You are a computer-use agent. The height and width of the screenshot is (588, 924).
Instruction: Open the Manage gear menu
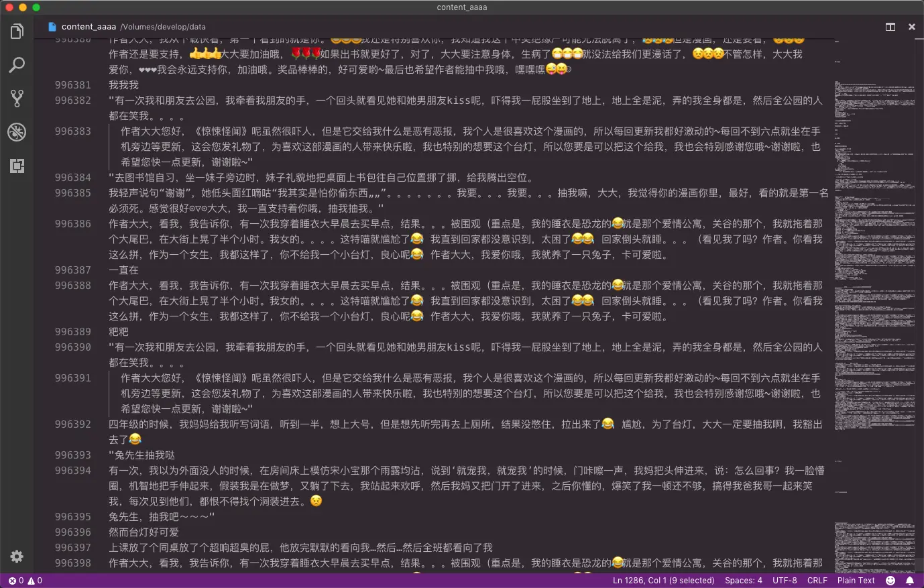[17, 556]
